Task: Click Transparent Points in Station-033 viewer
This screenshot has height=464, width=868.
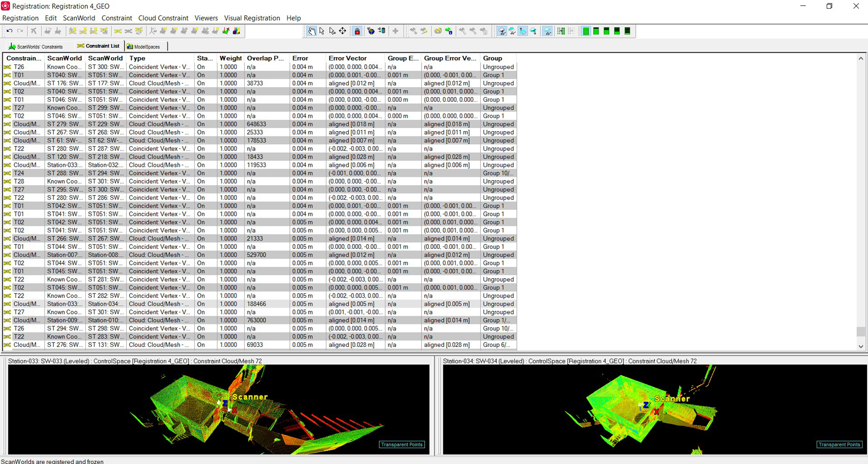Action: (x=402, y=444)
